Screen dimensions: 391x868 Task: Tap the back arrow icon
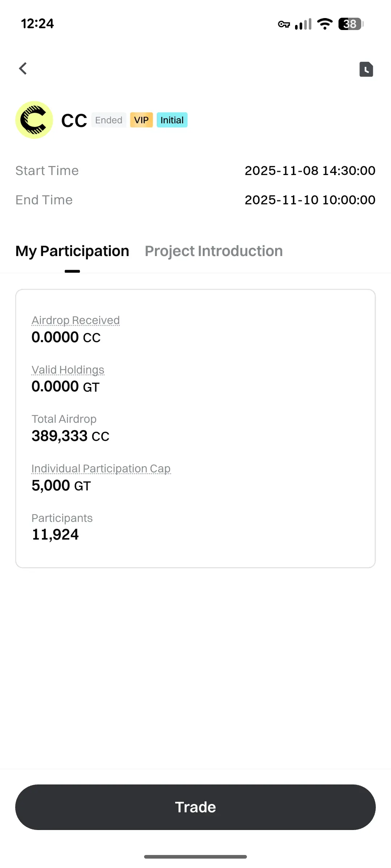23,68
